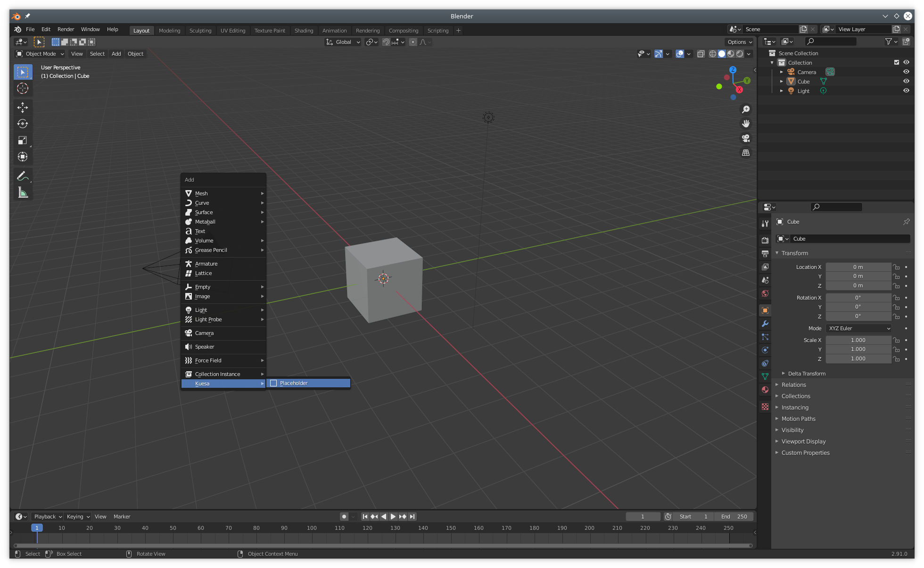Viewport: 924px width, 568px height.
Task: Open the View Layer properties tab
Action: coord(765,267)
